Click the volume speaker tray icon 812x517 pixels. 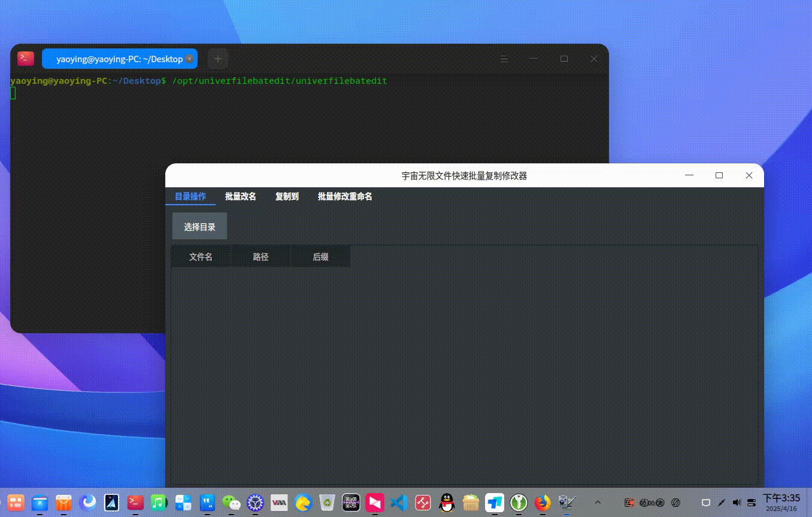[737, 503]
